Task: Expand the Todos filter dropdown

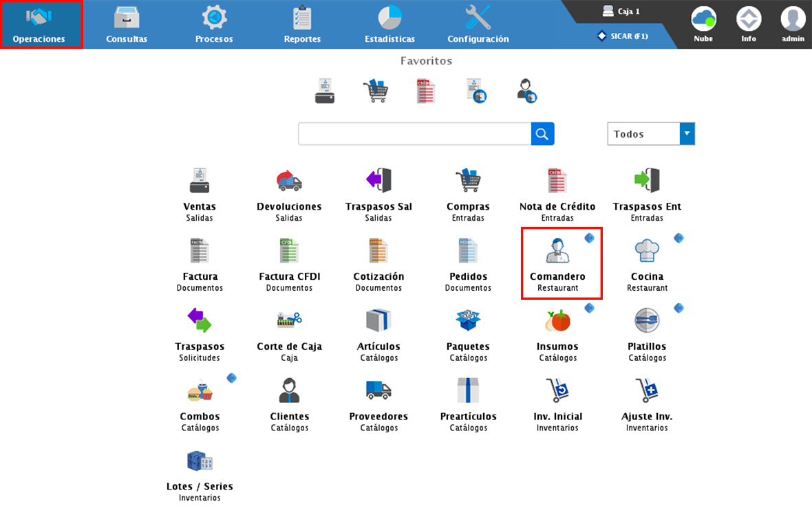Action: tap(687, 134)
